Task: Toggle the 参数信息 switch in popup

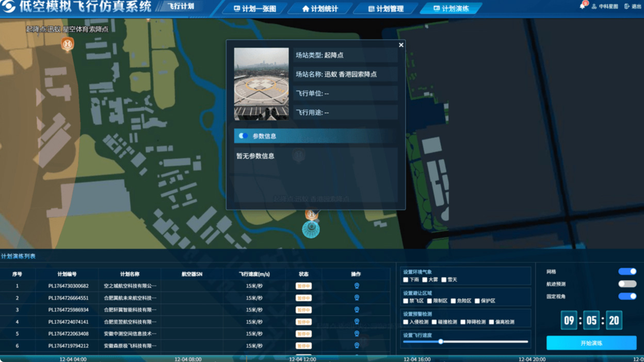Action: tap(243, 136)
